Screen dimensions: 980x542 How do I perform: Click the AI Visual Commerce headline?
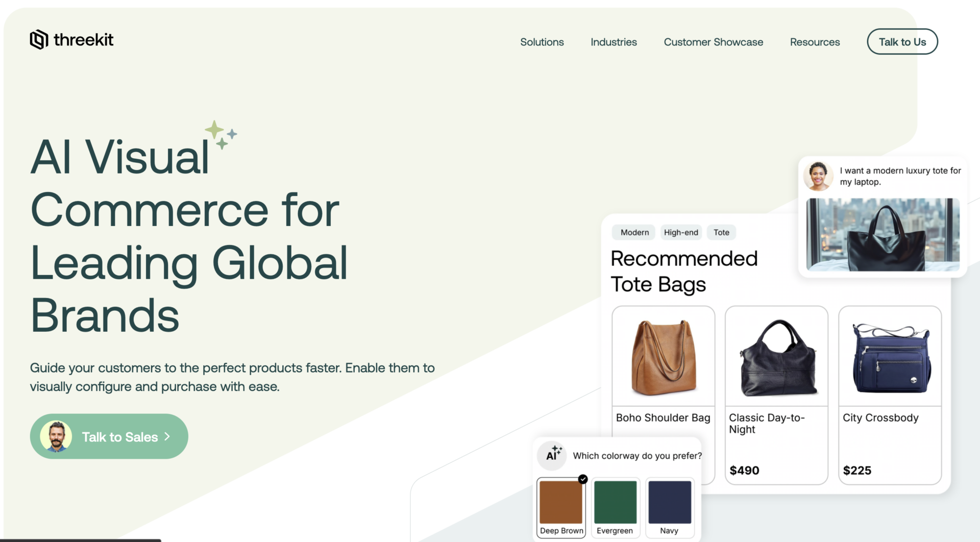pyautogui.click(x=189, y=236)
